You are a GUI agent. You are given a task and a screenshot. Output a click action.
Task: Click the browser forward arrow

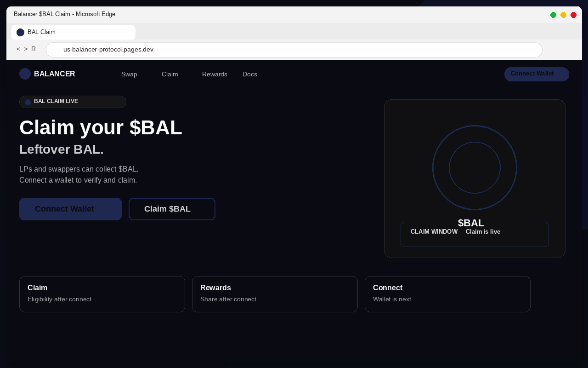[26, 49]
